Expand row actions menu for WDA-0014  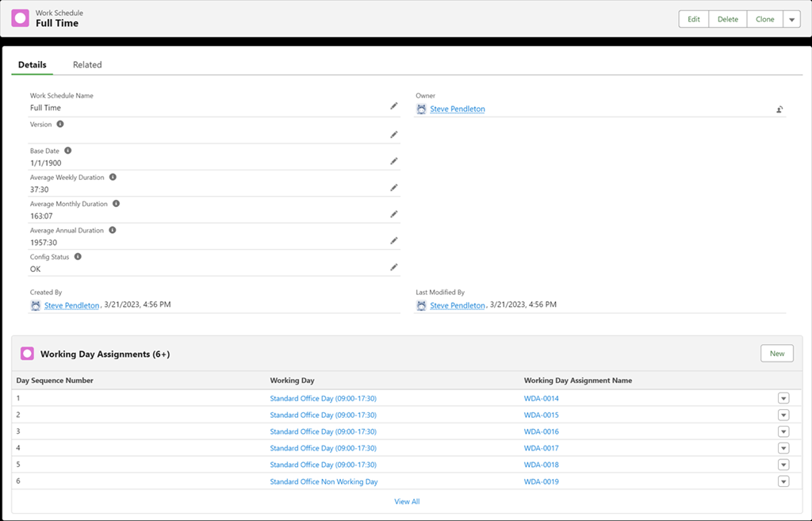(783, 398)
